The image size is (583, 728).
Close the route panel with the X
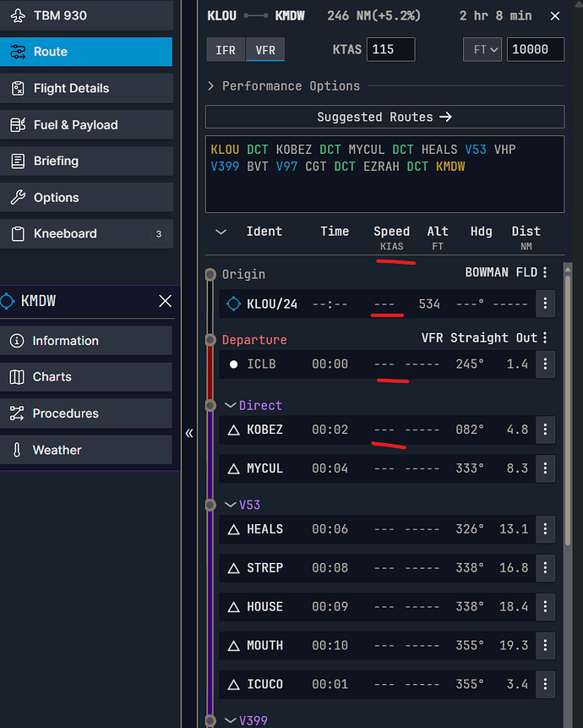coord(554,16)
